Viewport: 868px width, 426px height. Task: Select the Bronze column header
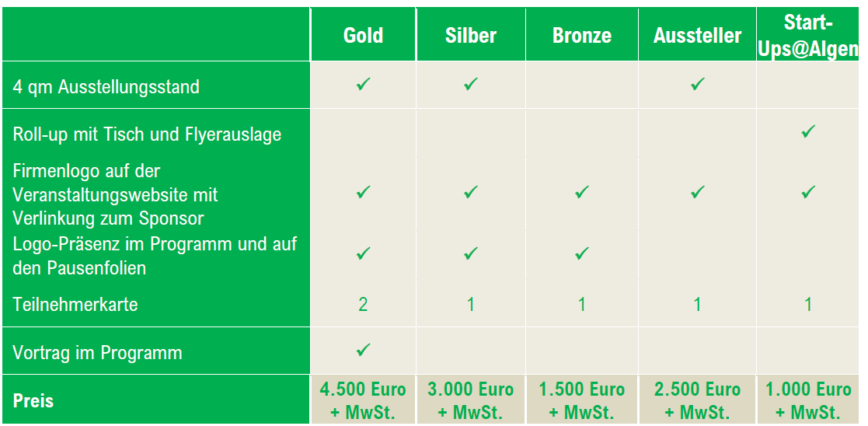582,36
